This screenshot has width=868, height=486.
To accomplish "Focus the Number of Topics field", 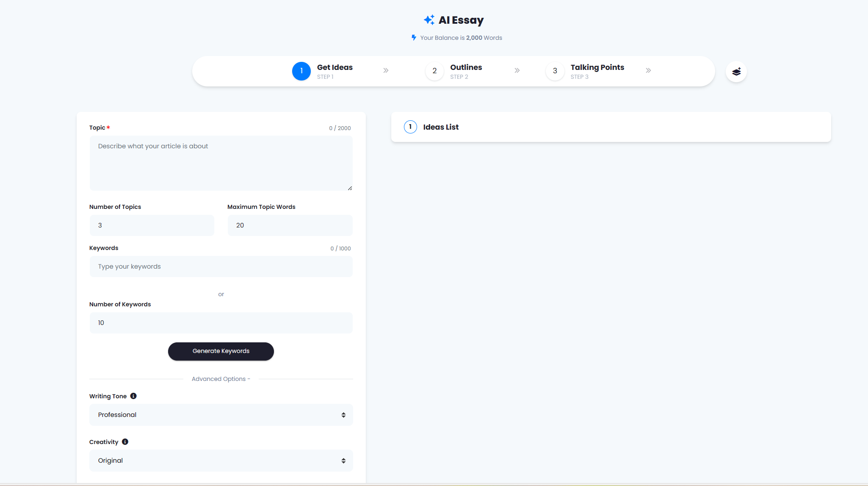I will [x=152, y=225].
